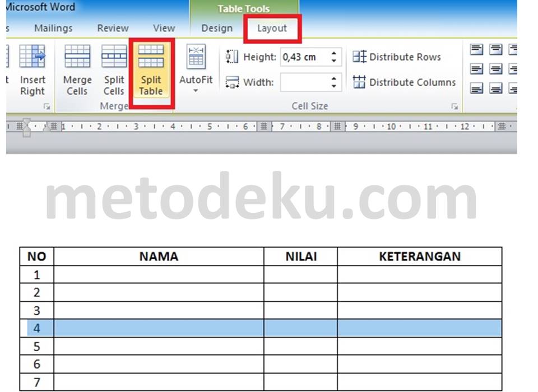Viewport: 538px width, 392px height.
Task: Click cell with number 2
Action: (x=37, y=292)
